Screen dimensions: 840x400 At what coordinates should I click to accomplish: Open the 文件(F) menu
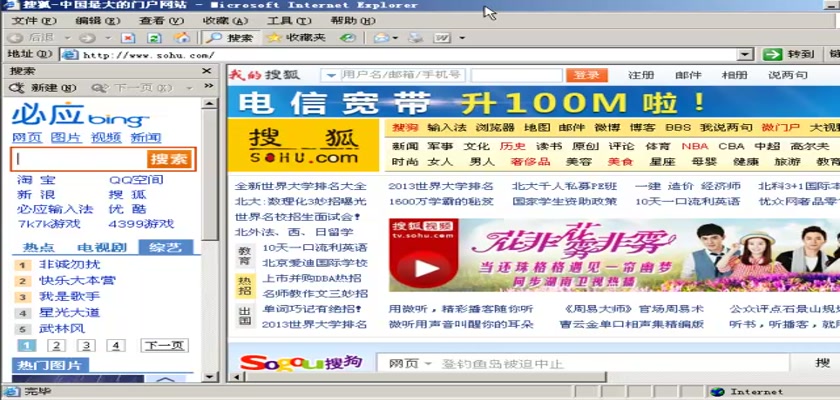[x=34, y=21]
